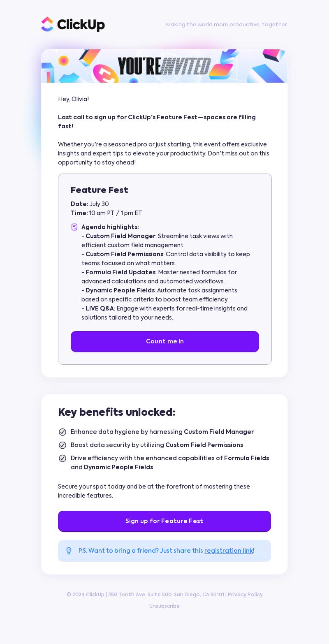Click the checkmark icon beside Formula Fields benefit
This screenshot has height=644, width=329.
tap(63, 459)
